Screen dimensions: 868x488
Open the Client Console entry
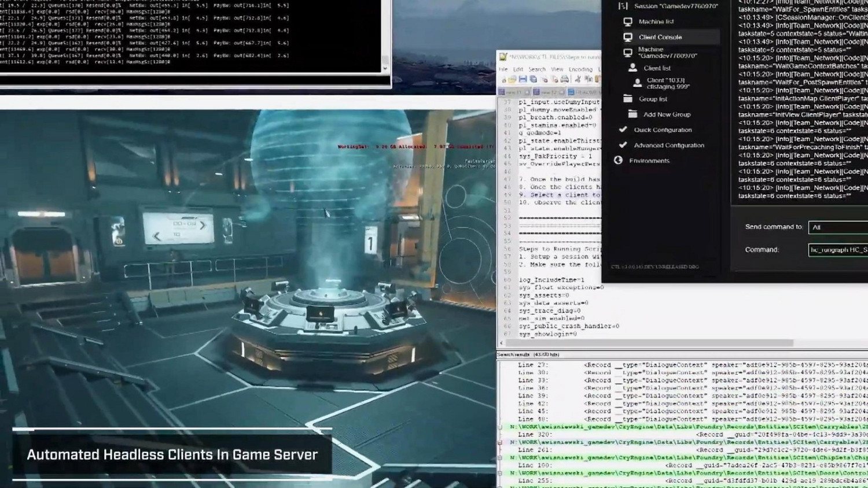pyautogui.click(x=660, y=37)
